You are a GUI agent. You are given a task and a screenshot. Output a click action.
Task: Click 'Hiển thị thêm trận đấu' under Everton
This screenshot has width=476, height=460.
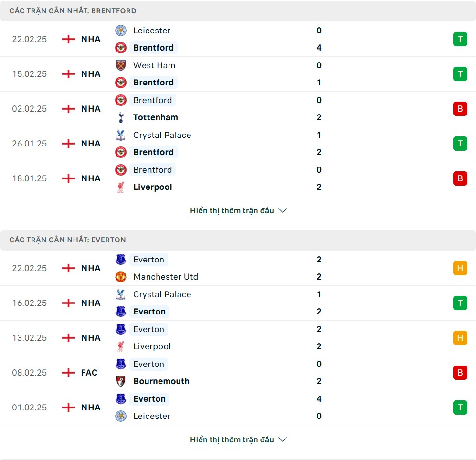click(x=232, y=439)
